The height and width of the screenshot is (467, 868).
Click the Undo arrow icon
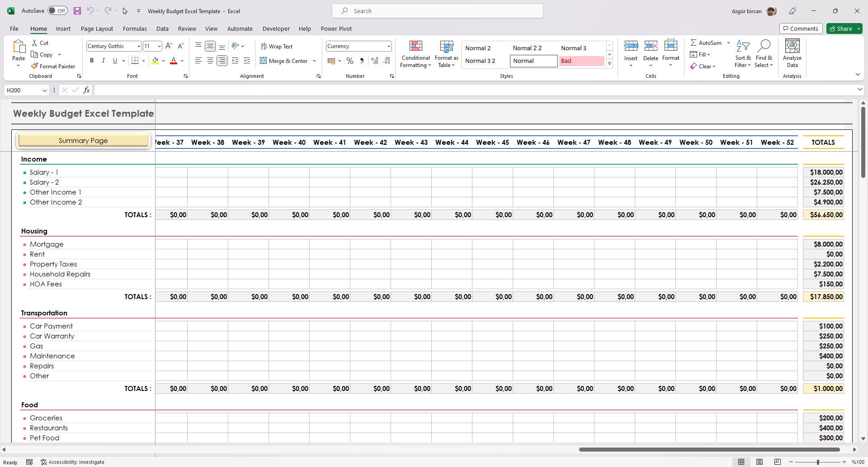[x=90, y=11]
